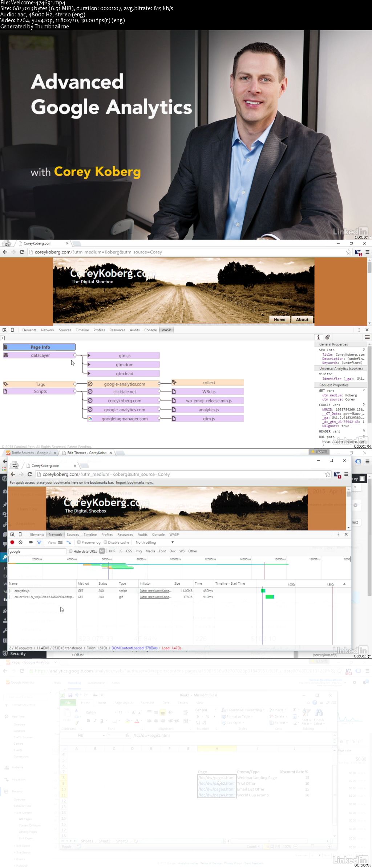Click the sort arrow at the Timeline column's right end
Screen dimensions: 372x868
point(344,583)
